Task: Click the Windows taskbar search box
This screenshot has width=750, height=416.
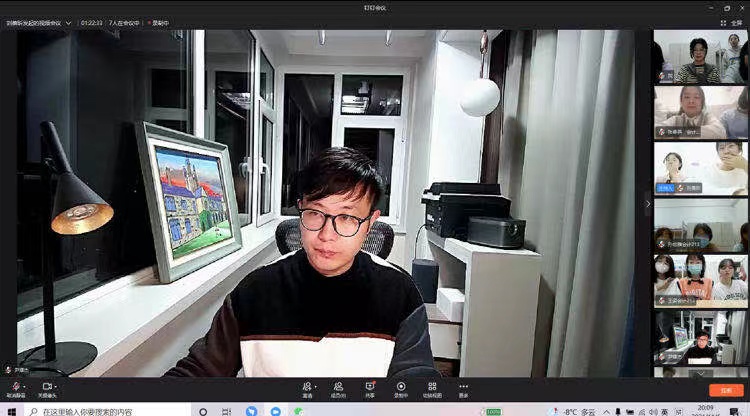Action: point(100,411)
